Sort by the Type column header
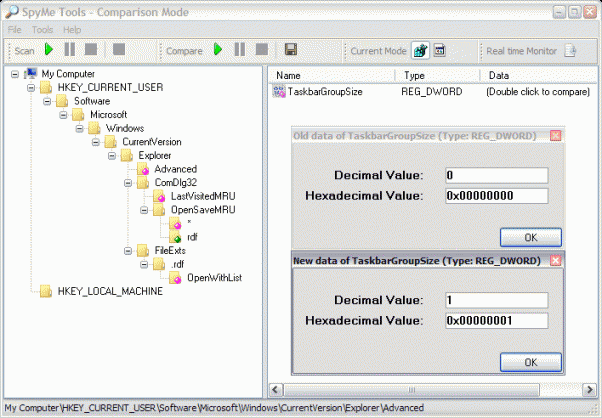602x418 pixels. pos(438,76)
